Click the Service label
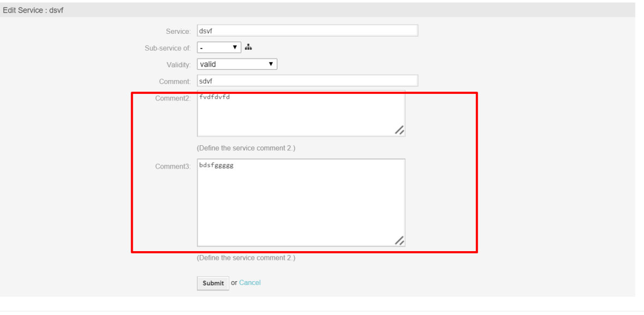 [180, 31]
